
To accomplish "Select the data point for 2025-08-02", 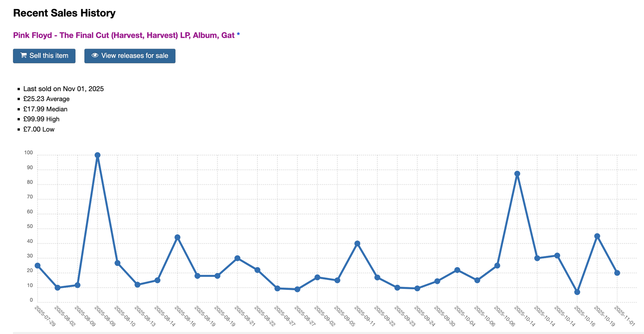I will 58,288.
